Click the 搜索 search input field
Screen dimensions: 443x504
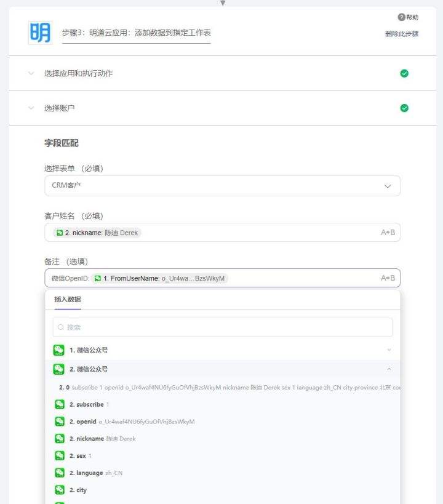(x=222, y=327)
